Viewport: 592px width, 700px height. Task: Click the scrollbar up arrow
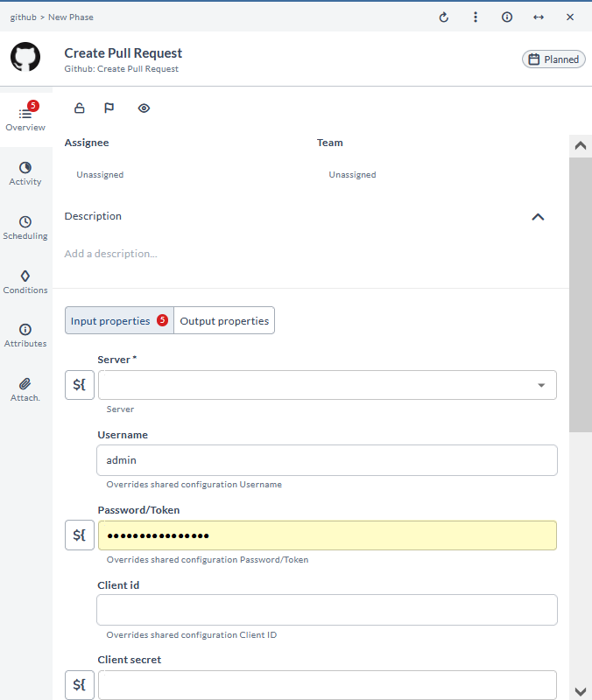[x=581, y=146]
